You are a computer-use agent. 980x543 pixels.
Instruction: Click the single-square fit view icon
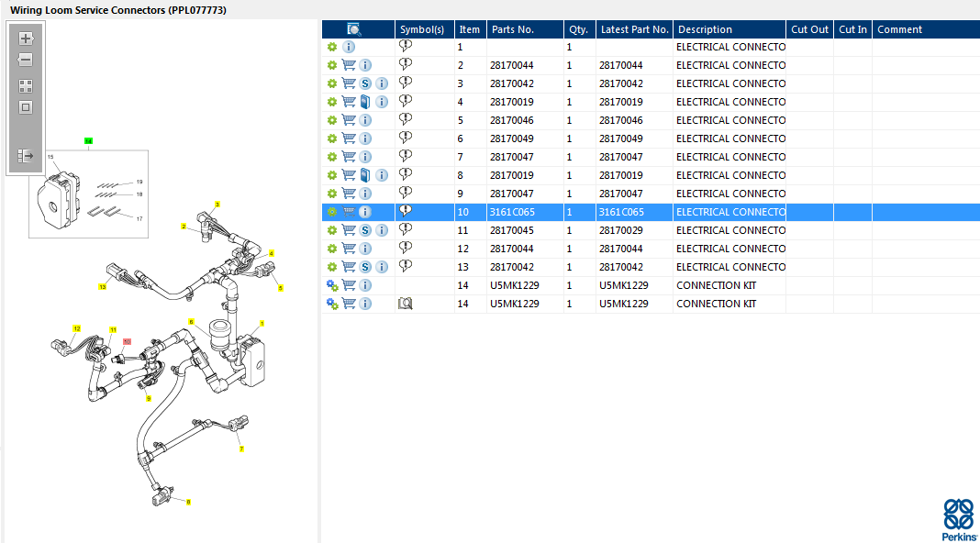click(26, 107)
